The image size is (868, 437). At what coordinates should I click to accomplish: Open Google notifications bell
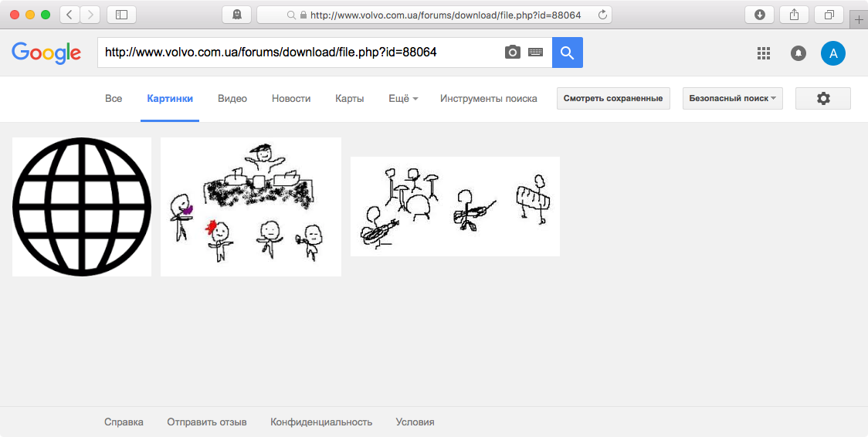798,53
